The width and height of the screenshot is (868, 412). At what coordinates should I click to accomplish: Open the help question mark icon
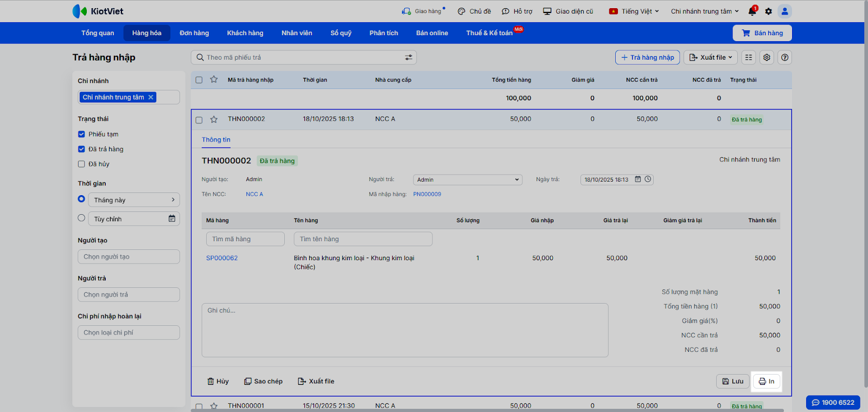pos(784,57)
